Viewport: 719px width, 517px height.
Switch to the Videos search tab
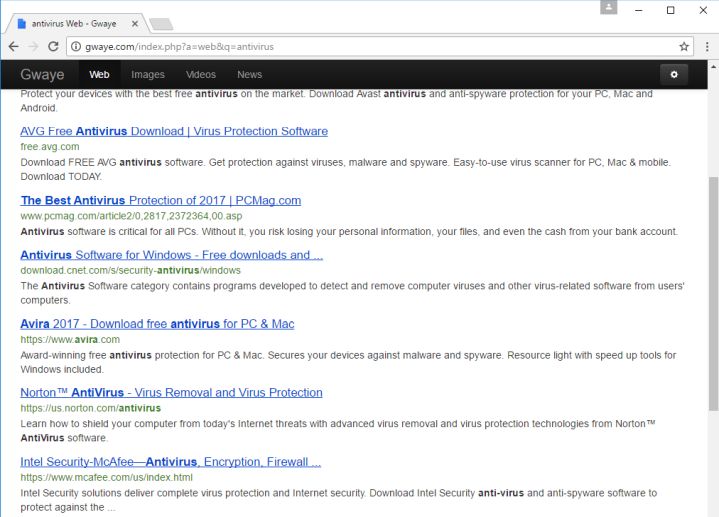pyautogui.click(x=201, y=74)
